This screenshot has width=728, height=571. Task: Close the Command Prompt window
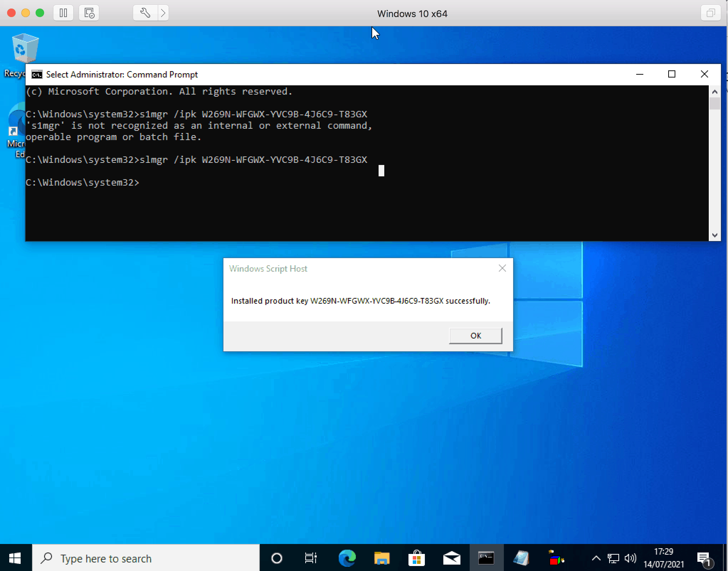pyautogui.click(x=704, y=74)
